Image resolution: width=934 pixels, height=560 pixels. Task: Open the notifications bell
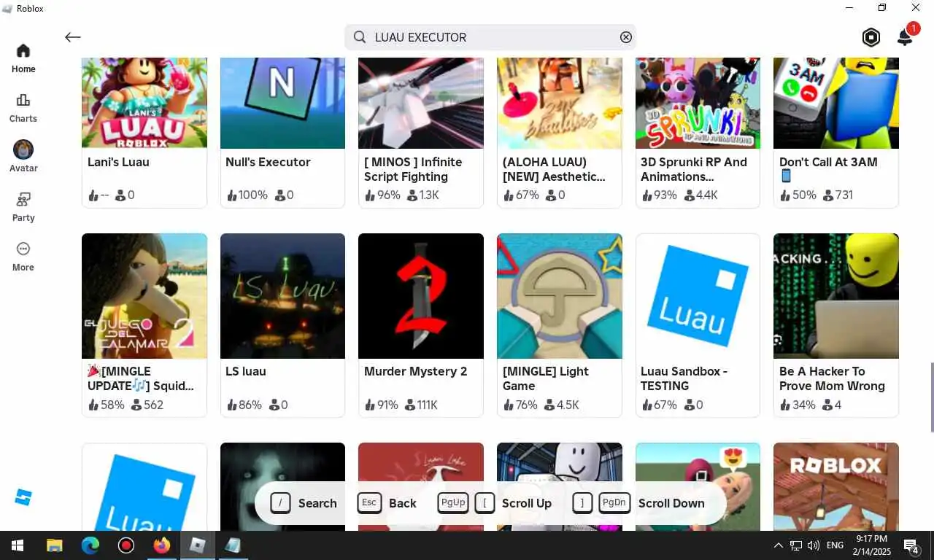pos(905,37)
